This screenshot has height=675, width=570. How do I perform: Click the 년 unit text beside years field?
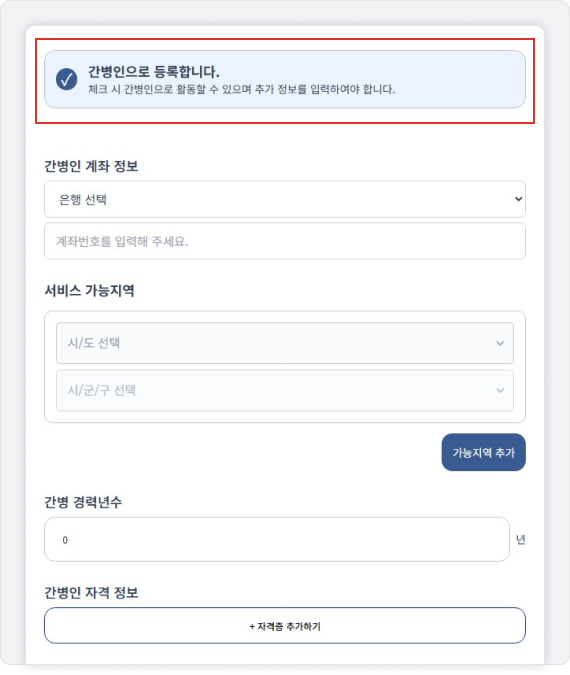tap(520, 540)
